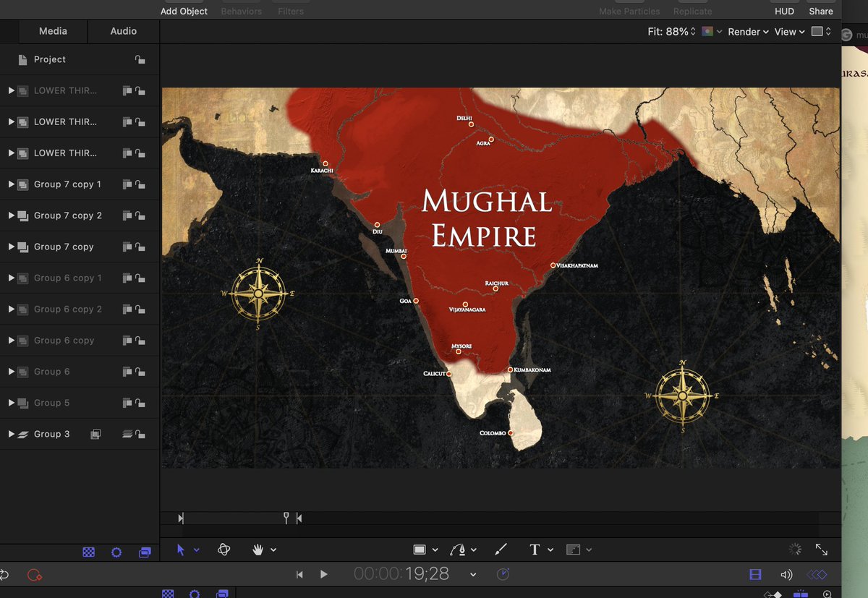Expand the Group 3 disclosure triangle

11,434
